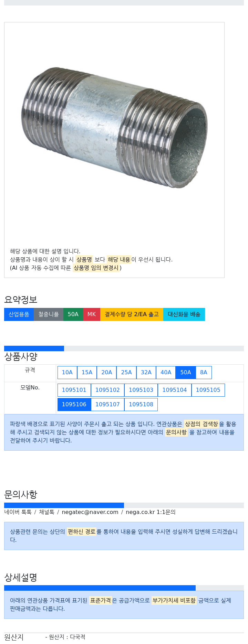Select the 8A size option
The image size is (248, 644).
point(204,373)
